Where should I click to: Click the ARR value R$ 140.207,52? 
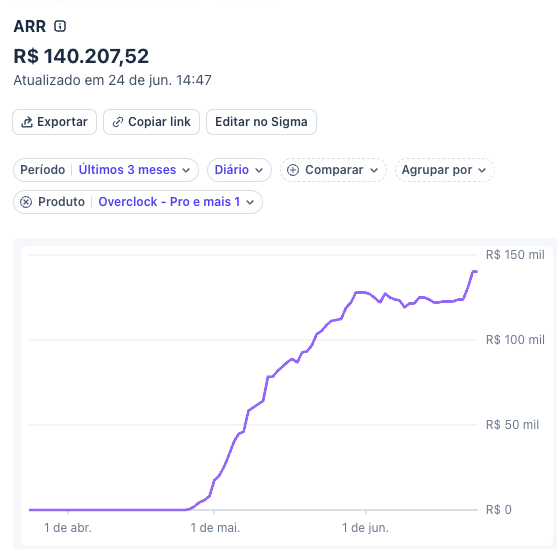tap(81, 56)
